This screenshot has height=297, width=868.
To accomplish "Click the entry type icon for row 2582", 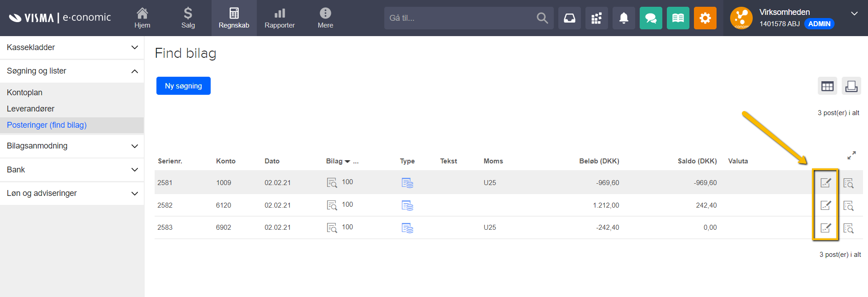I will [x=407, y=205].
